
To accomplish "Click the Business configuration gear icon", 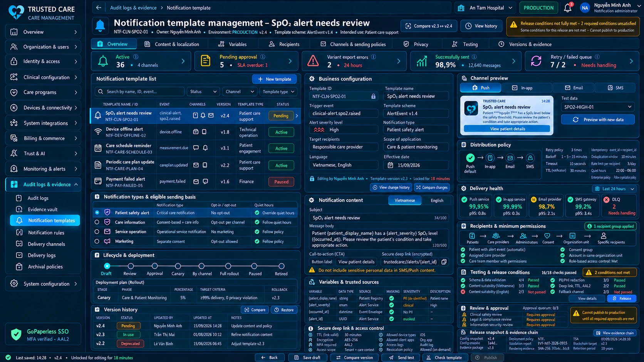I will (x=312, y=78).
